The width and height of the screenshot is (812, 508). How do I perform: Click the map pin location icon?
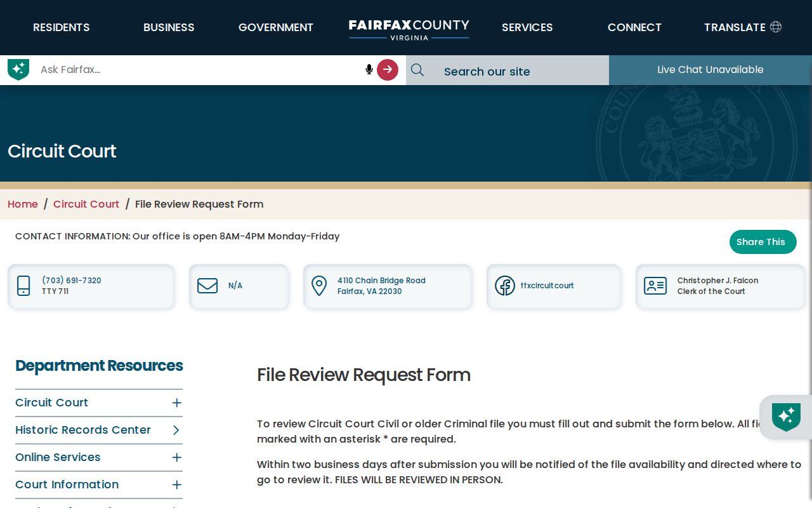pos(319,286)
